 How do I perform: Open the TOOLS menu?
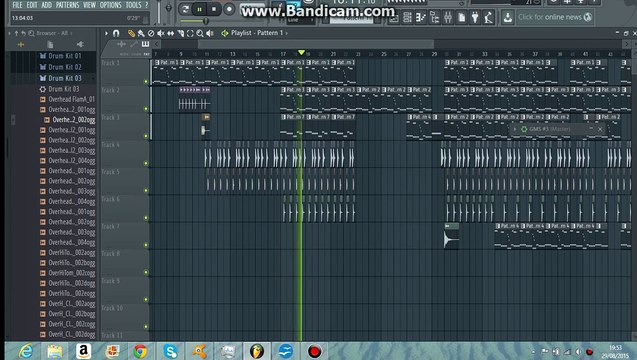tap(133, 5)
